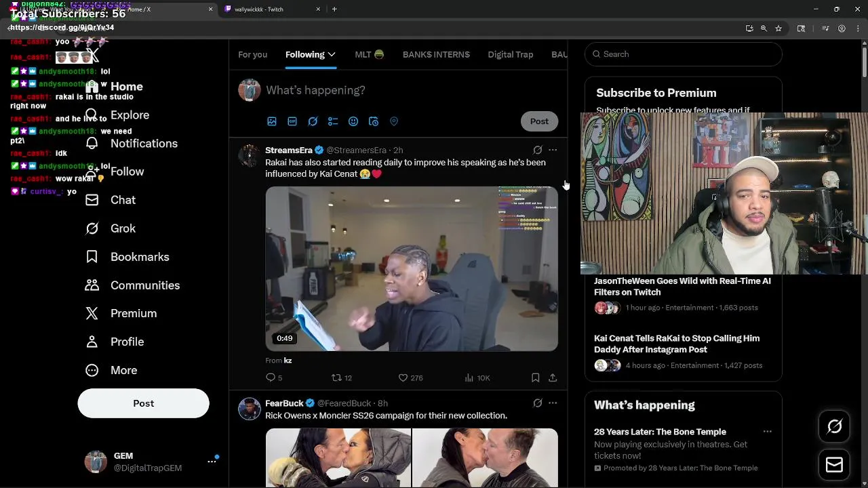
Task: Open StreamsEra avatar
Action: tap(250, 156)
